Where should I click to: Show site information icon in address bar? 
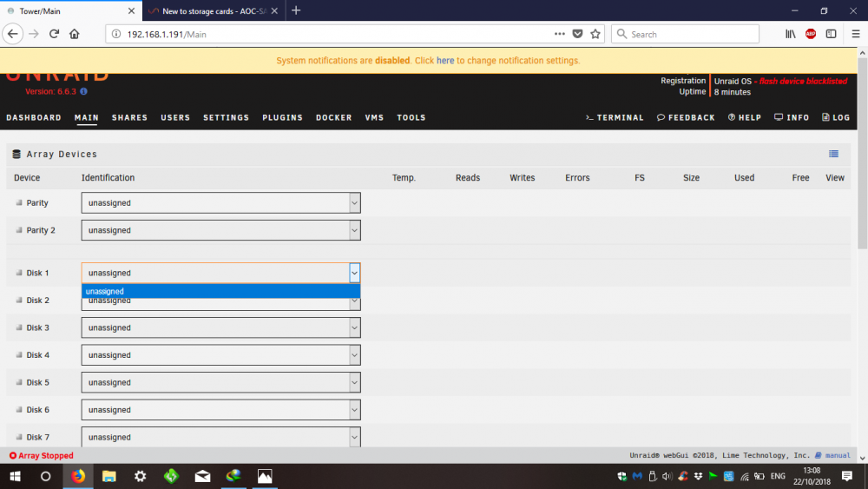116,34
